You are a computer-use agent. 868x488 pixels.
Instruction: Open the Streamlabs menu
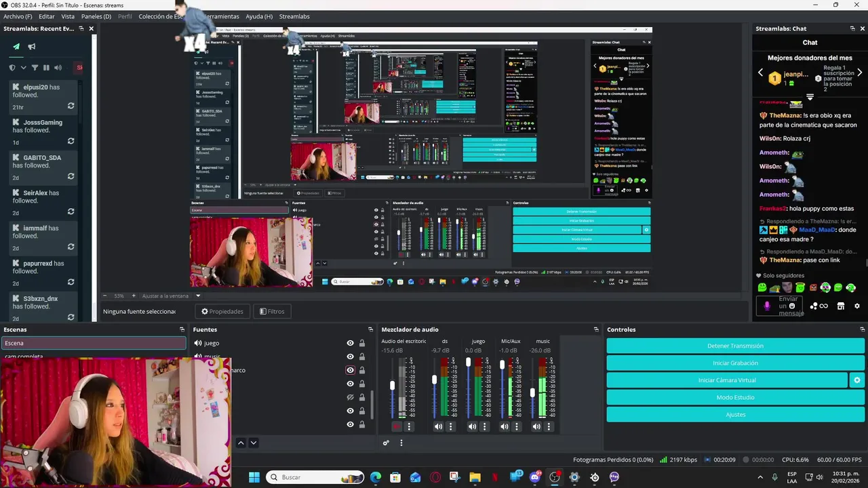coord(294,16)
